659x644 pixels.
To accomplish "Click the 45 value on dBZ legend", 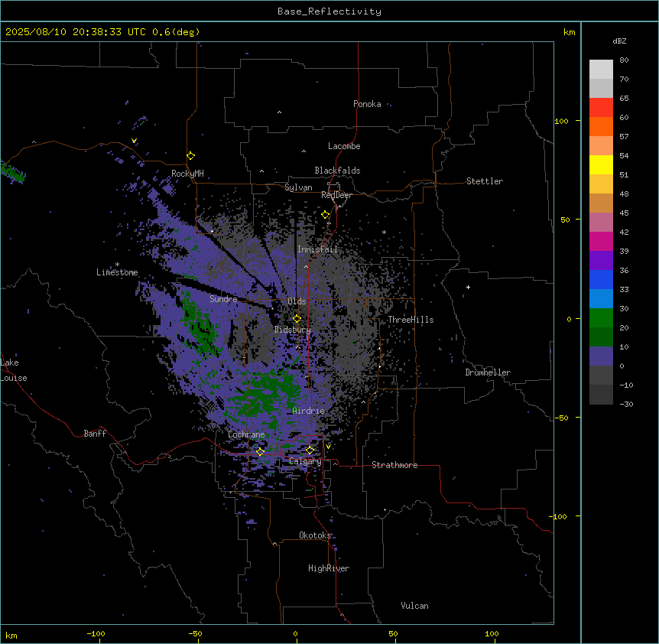I will [x=624, y=213].
